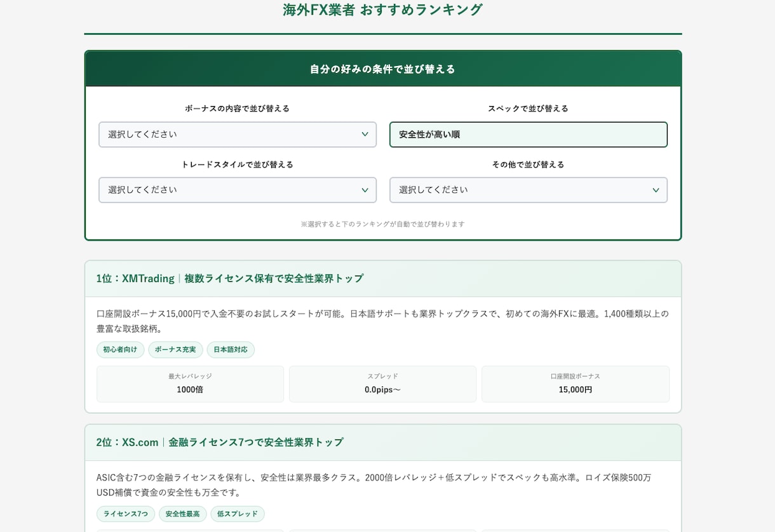The image size is (775, 532).
Task: Open the スペックで並び替える dropdown showing 安全性が高い順
Action: [529, 135]
